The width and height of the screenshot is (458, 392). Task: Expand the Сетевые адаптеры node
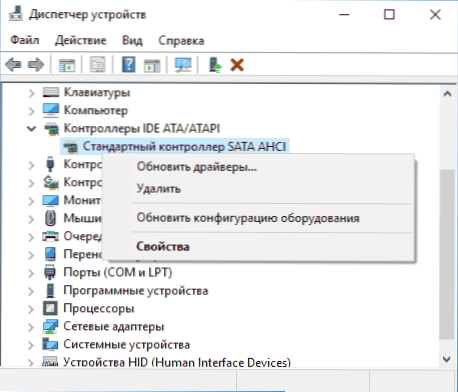(x=31, y=327)
